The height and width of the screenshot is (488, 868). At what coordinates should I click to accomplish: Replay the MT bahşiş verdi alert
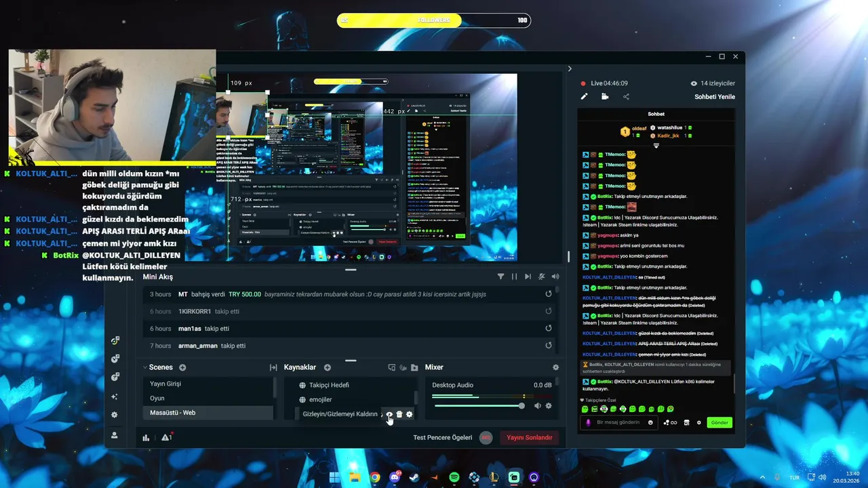pos(549,294)
